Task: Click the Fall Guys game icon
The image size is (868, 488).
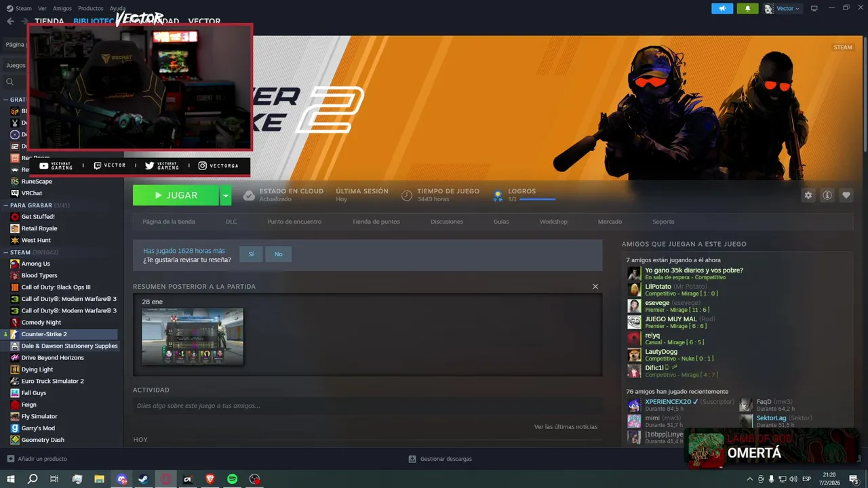Action: 15,393
